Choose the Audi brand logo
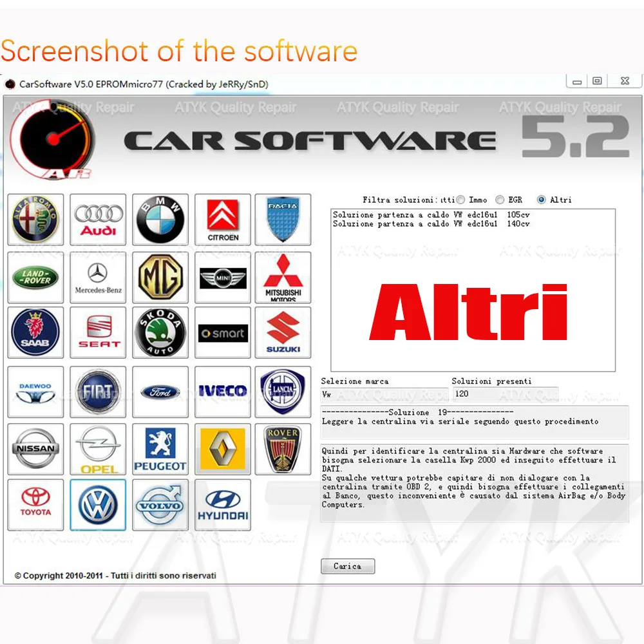The image size is (644, 644). (x=98, y=220)
